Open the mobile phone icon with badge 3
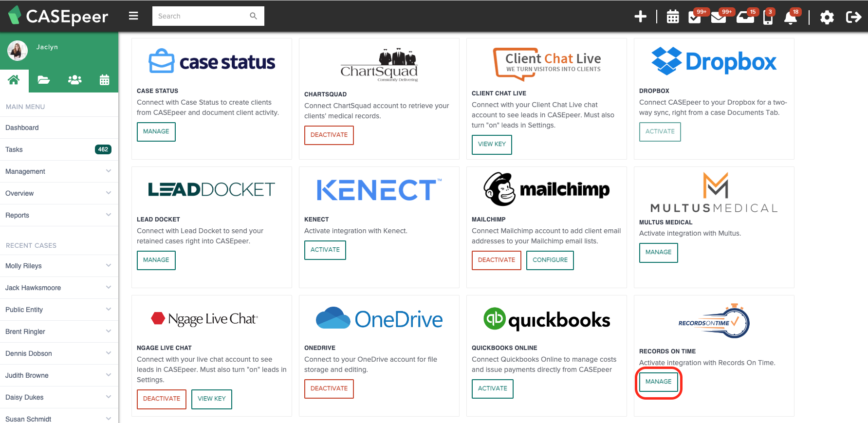This screenshot has height=423, width=868. [x=768, y=18]
